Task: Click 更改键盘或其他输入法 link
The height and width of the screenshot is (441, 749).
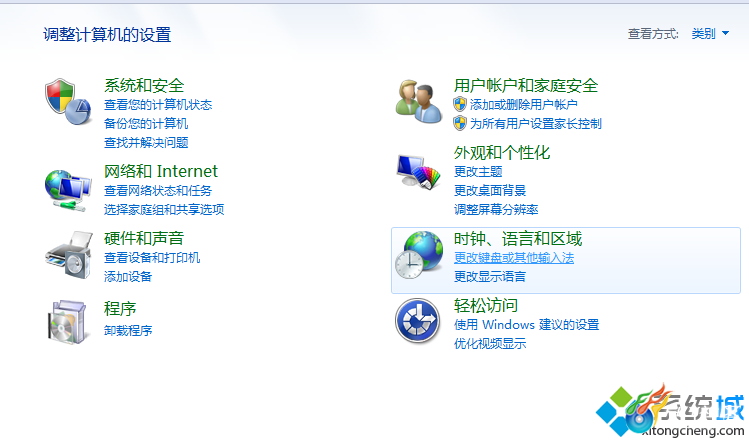Action: click(x=514, y=258)
